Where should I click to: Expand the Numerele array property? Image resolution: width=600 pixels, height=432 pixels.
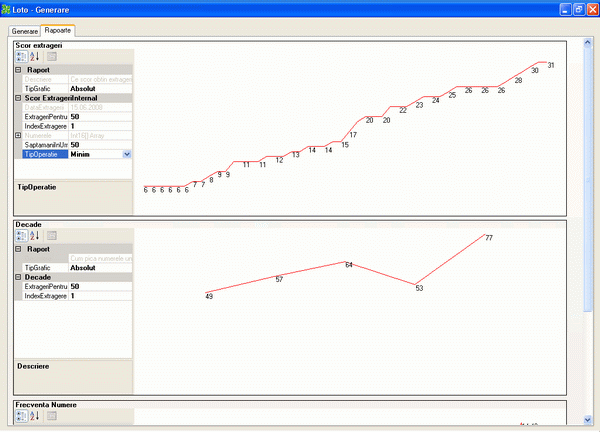pos(18,135)
